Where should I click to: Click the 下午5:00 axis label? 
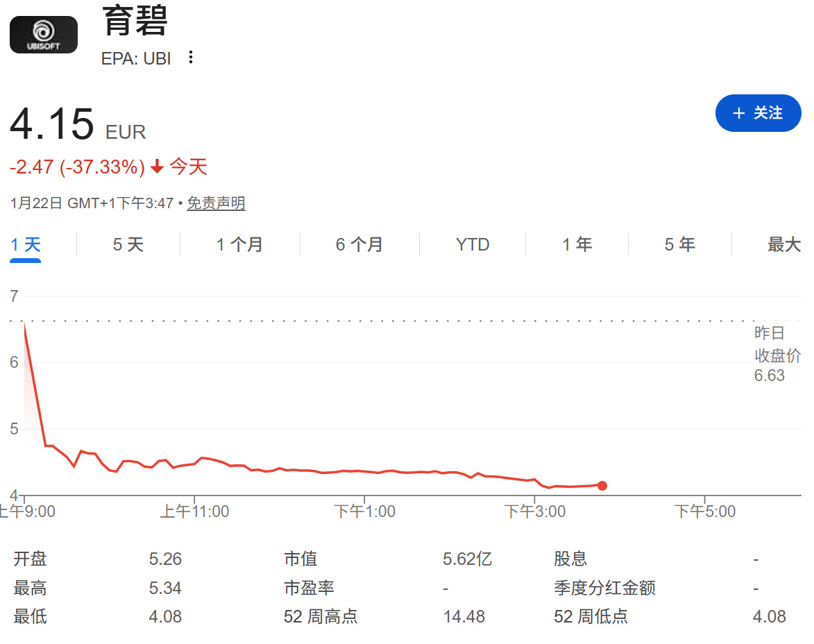tap(704, 511)
